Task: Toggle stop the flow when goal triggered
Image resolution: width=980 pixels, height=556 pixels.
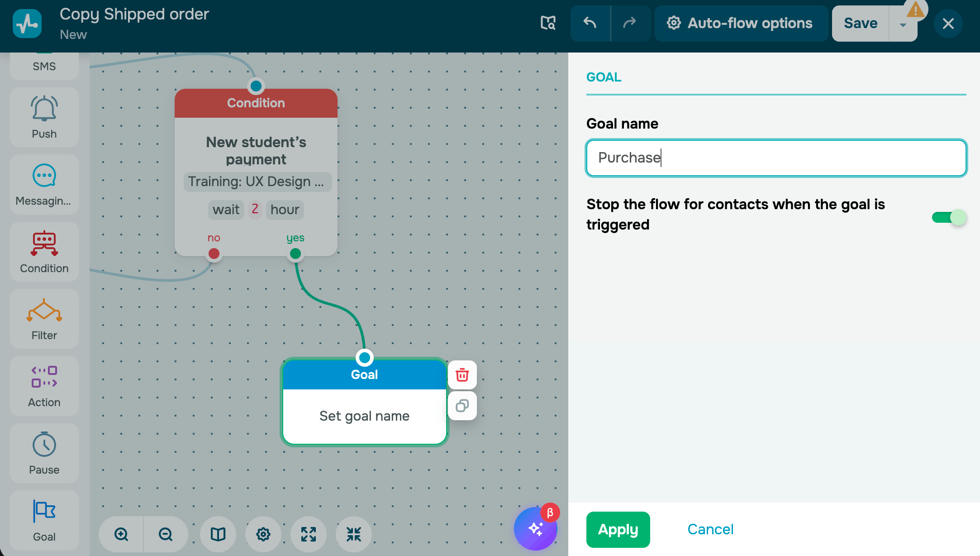Action: point(949,217)
